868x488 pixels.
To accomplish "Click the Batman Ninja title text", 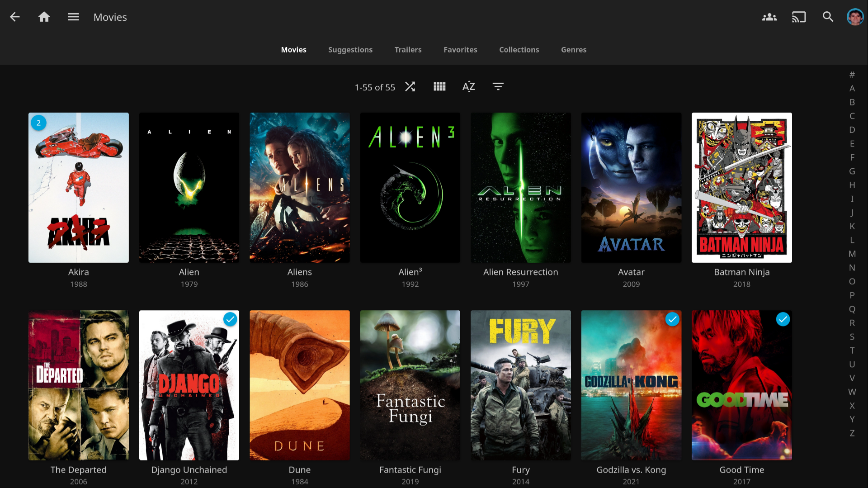I will coord(742,272).
